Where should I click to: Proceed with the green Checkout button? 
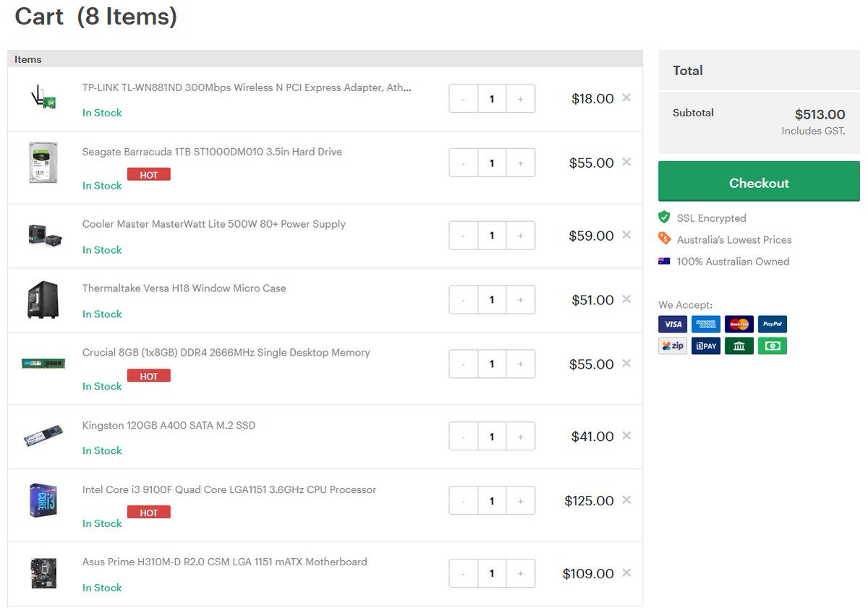click(x=759, y=181)
